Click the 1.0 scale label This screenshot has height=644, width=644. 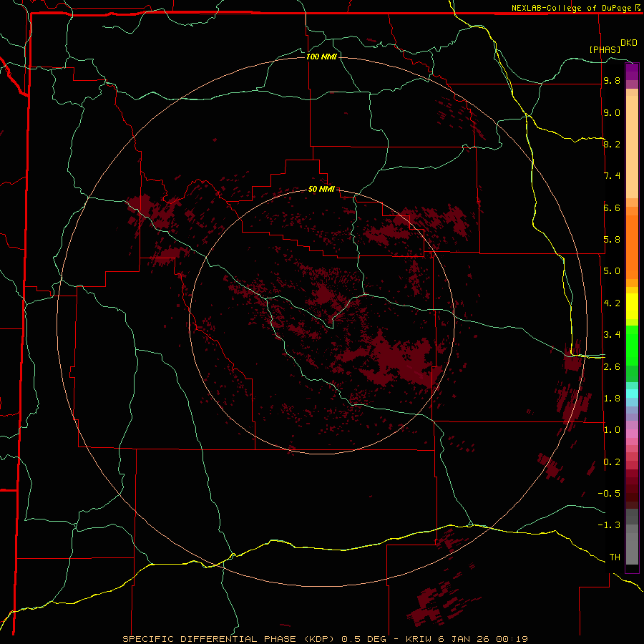(612, 430)
